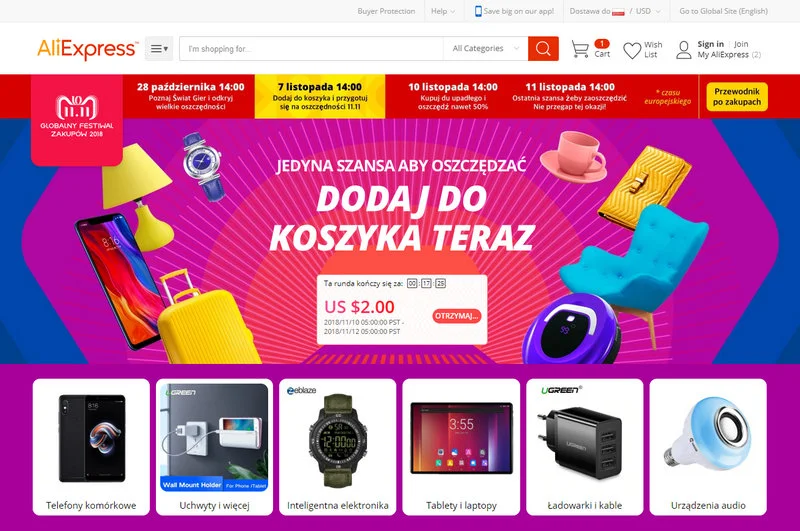This screenshot has height=531, width=800.
Task: Open the Telefony komórkowe category tile
Action: 91,447
